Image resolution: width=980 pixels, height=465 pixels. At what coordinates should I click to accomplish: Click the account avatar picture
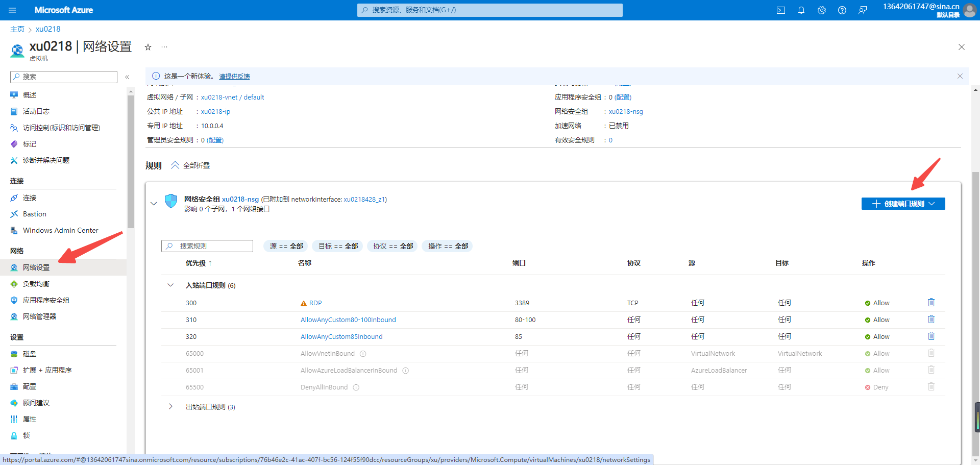coord(969,10)
